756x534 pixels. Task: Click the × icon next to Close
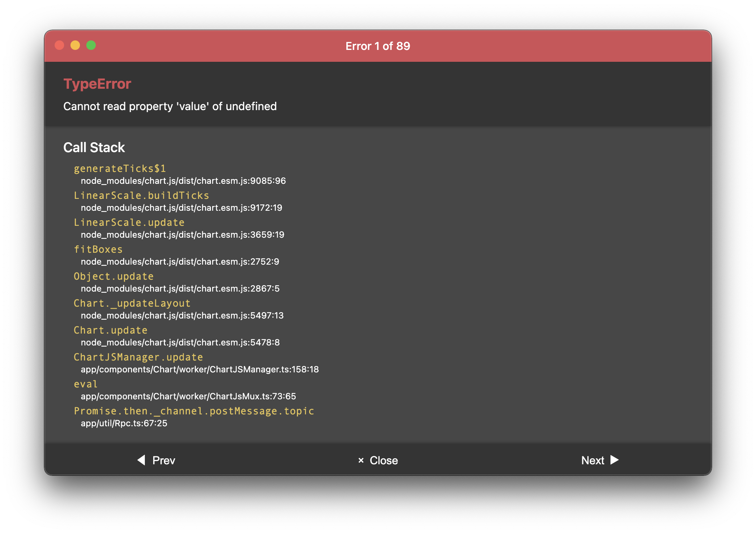361,460
